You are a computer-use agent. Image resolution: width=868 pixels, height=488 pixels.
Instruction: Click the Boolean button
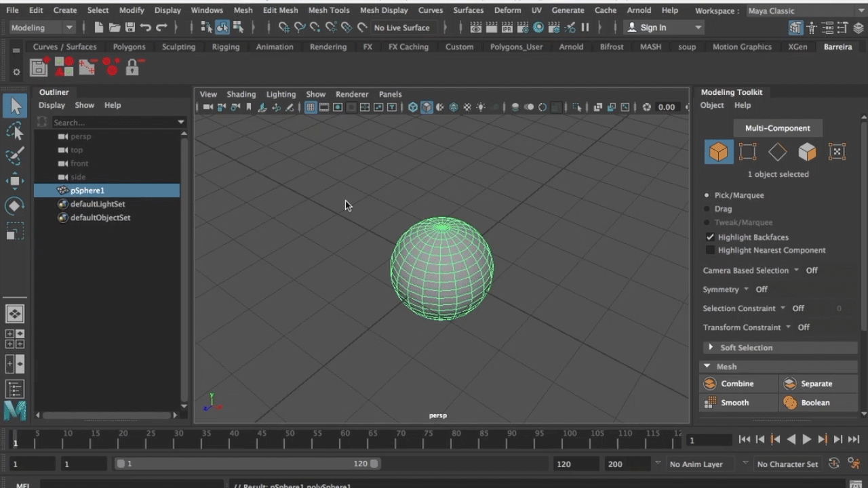pos(818,403)
